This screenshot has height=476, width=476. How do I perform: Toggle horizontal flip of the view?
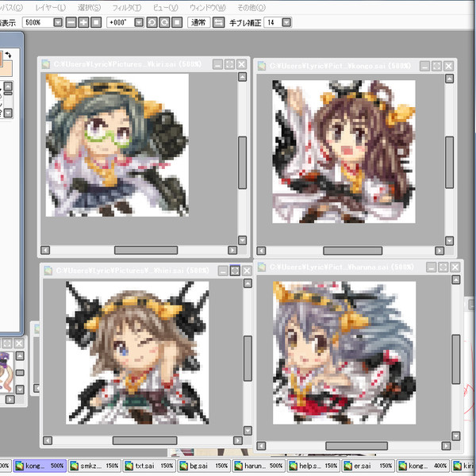218,22
